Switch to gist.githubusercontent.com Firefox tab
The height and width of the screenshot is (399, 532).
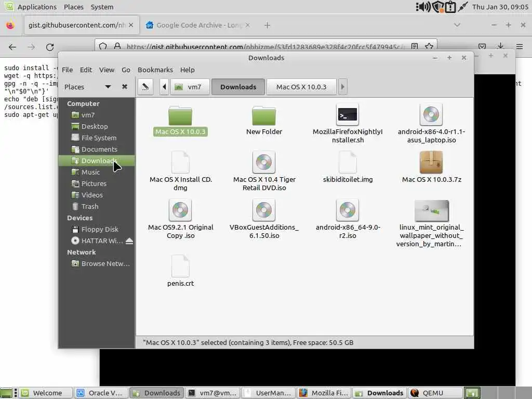point(77,25)
